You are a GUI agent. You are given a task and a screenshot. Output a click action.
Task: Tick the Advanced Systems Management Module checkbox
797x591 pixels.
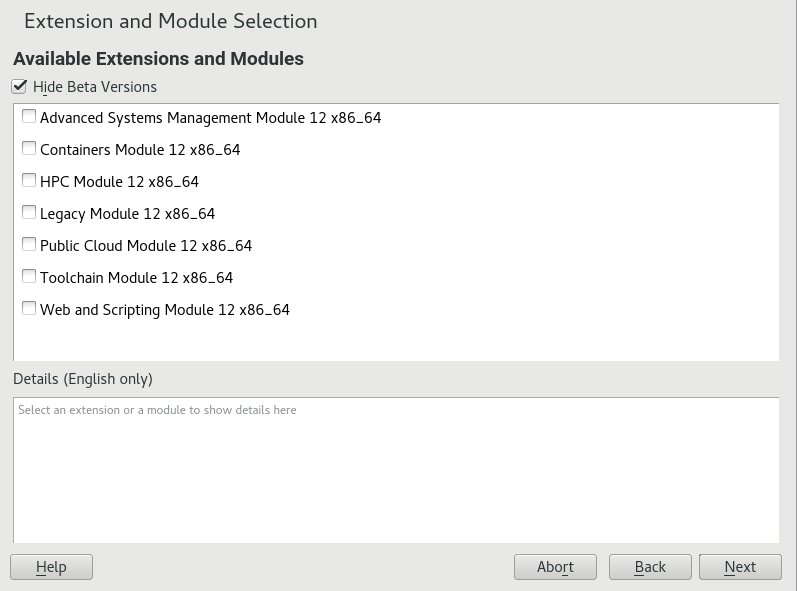point(29,117)
